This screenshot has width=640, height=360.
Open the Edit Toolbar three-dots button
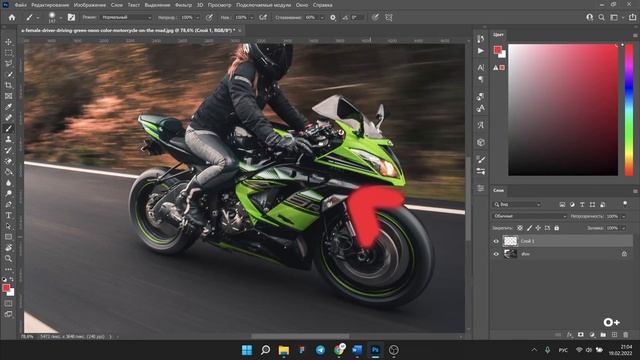coord(8,269)
